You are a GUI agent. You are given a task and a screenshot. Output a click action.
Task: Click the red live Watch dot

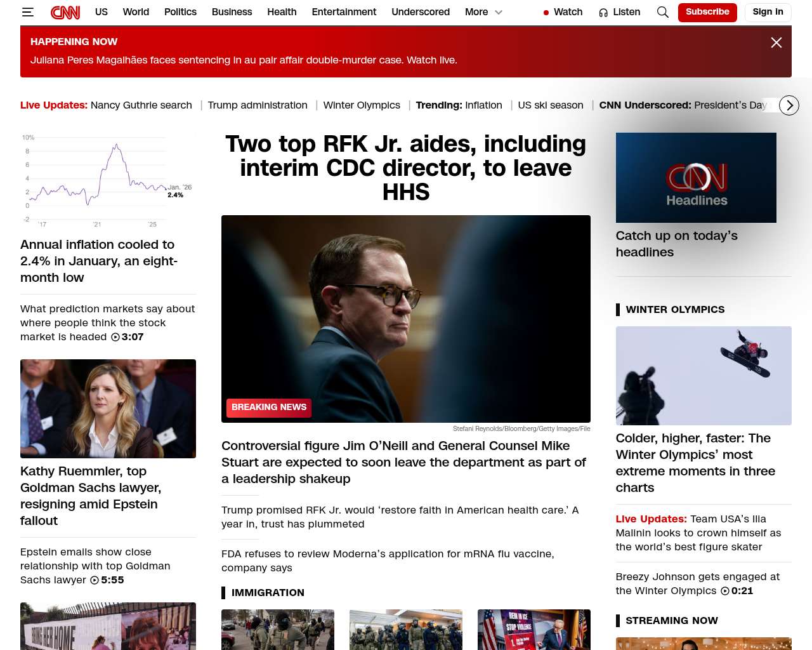point(546,13)
